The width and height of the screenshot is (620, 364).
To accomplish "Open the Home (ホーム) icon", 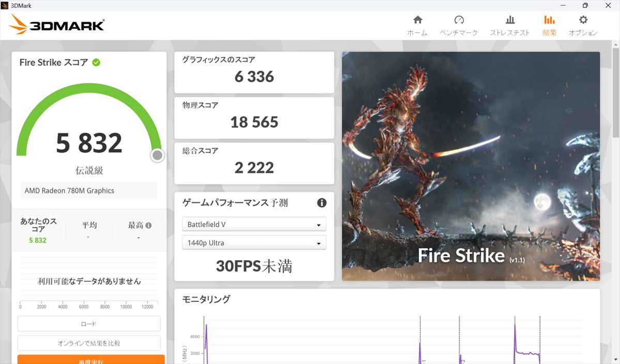I will point(417,21).
